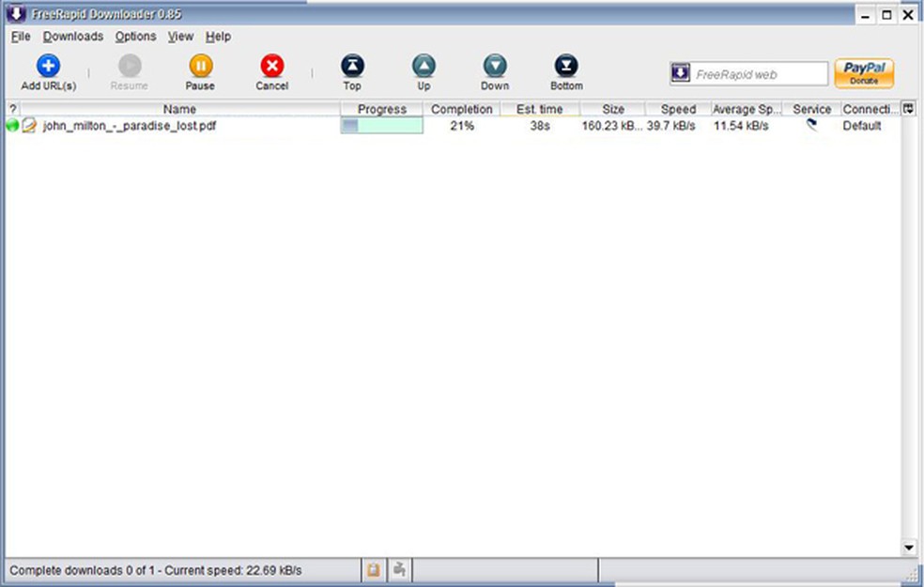Move selected download to Bottom
The image size is (924, 587).
(566, 72)
